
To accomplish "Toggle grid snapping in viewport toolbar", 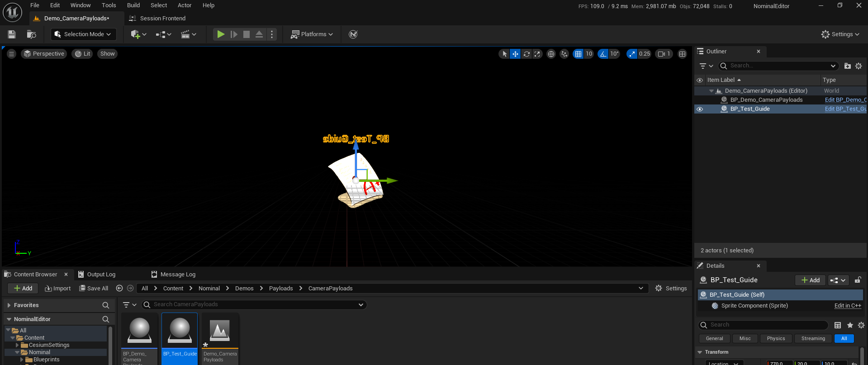I will pyautogui.click(x=578, y=54).
